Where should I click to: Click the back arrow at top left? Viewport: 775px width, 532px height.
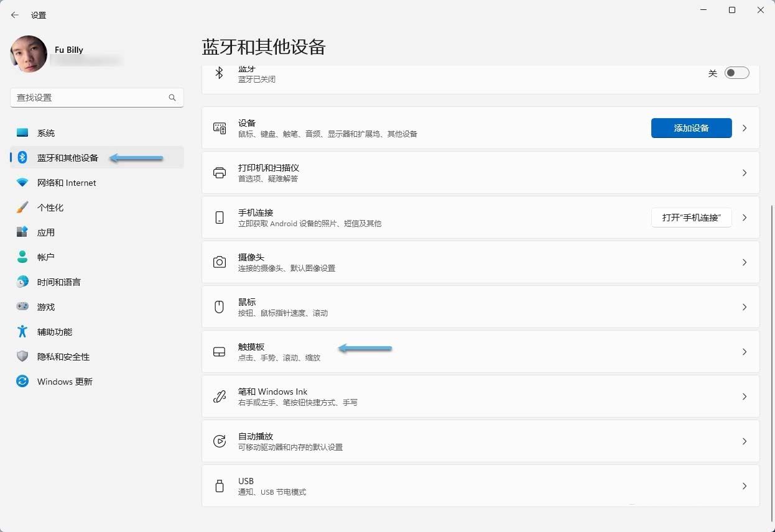[x=14, y=14]
